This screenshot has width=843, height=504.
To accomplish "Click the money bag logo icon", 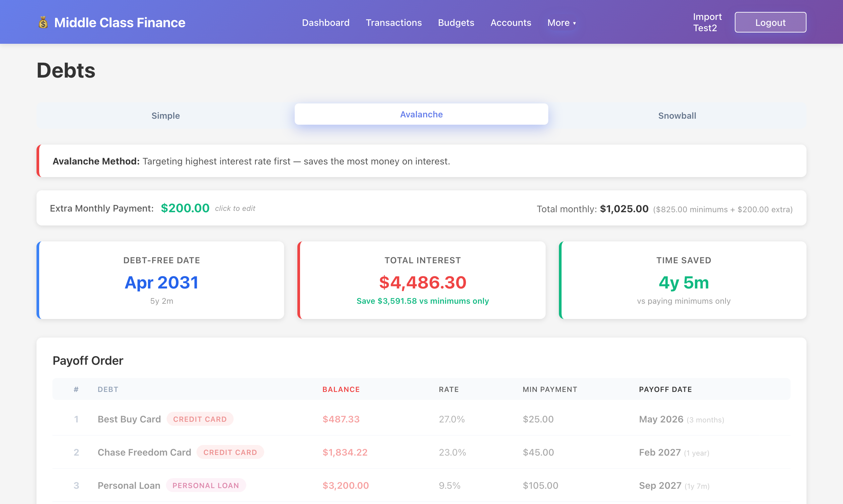I will pyautogui.click(x=43, y=23).
